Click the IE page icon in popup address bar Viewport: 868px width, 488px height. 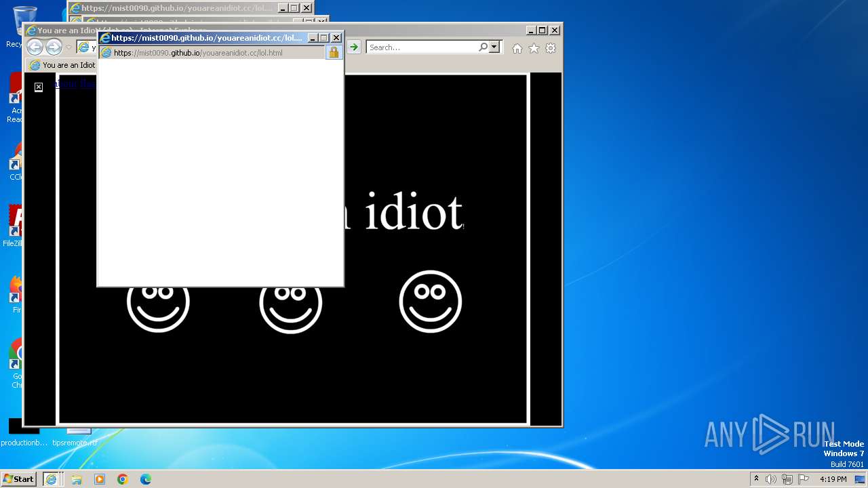(x=106, y=52)
